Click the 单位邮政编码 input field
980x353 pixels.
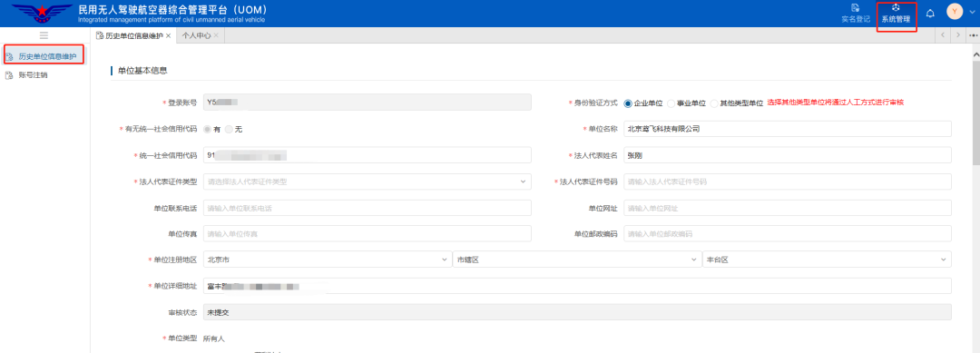788,233
